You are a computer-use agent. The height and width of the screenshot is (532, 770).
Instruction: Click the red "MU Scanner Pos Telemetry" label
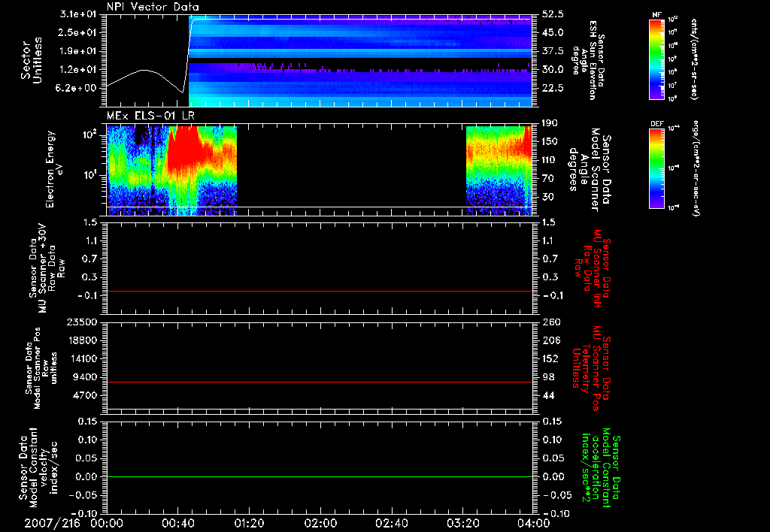coord(591,368)
